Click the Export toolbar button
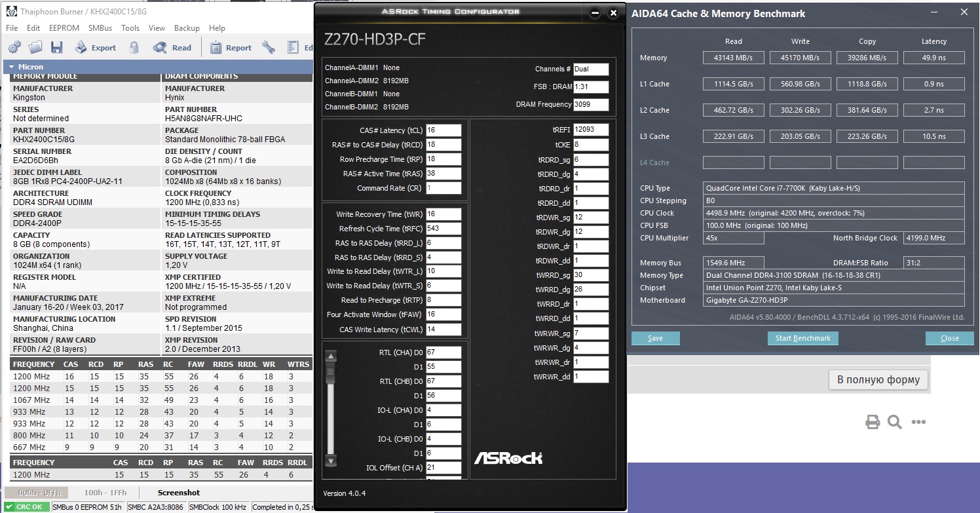 [95, 47]
